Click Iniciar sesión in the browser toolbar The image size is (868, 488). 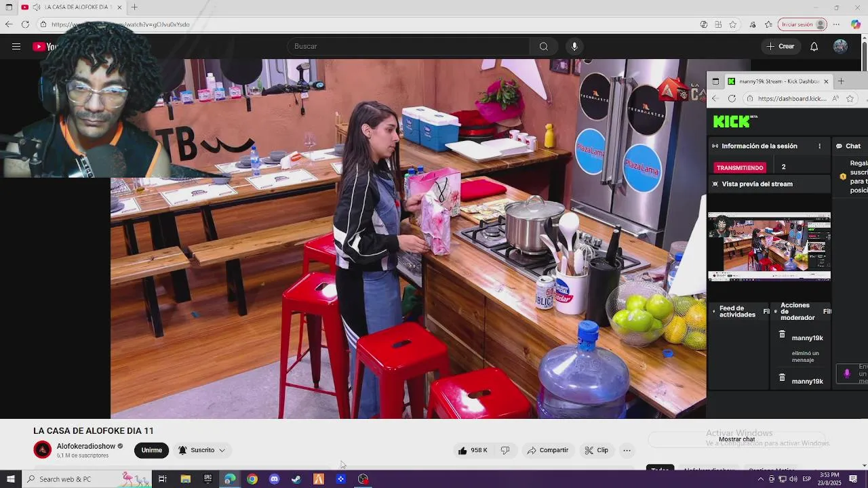click(x=803, y=24)
